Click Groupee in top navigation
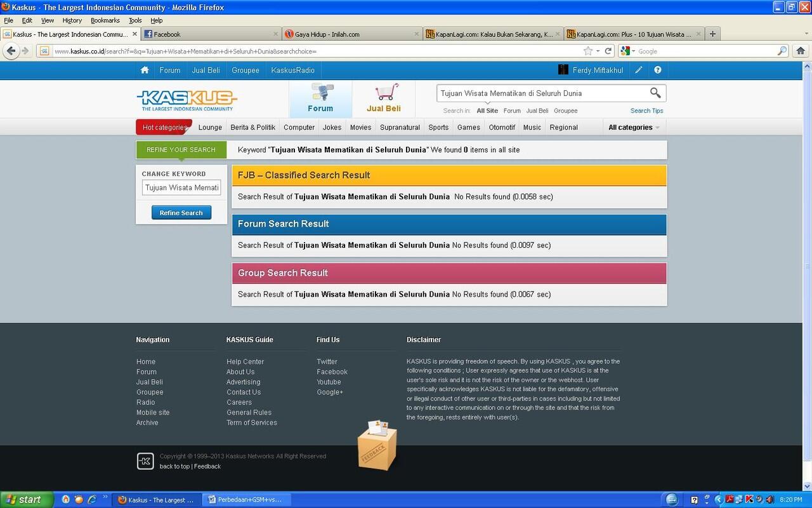812x508 pixels. [x=246, y=70]
